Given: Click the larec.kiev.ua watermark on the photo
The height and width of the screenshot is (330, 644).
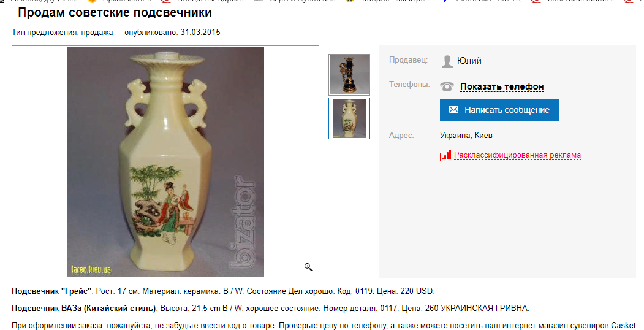Looking at the screenshot, I should click(91, 270).
